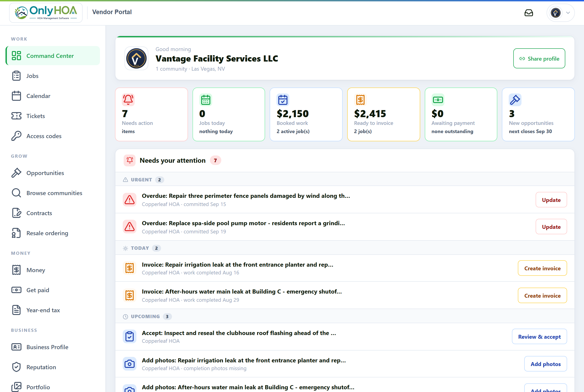This screenshot has height=392, width=584.
Task: Open Command Center in the sidebar
Action: (x=53, y=56)
